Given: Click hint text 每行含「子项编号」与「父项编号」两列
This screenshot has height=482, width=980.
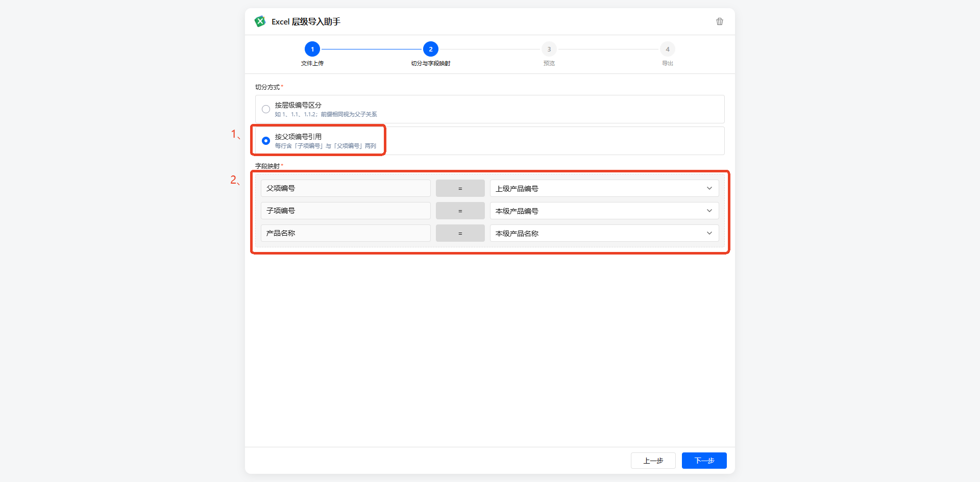Looking at the screenshot, I should click(326, 146).
